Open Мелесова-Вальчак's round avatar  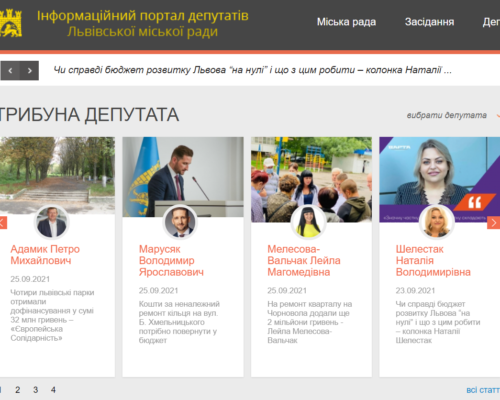point(308,222)
